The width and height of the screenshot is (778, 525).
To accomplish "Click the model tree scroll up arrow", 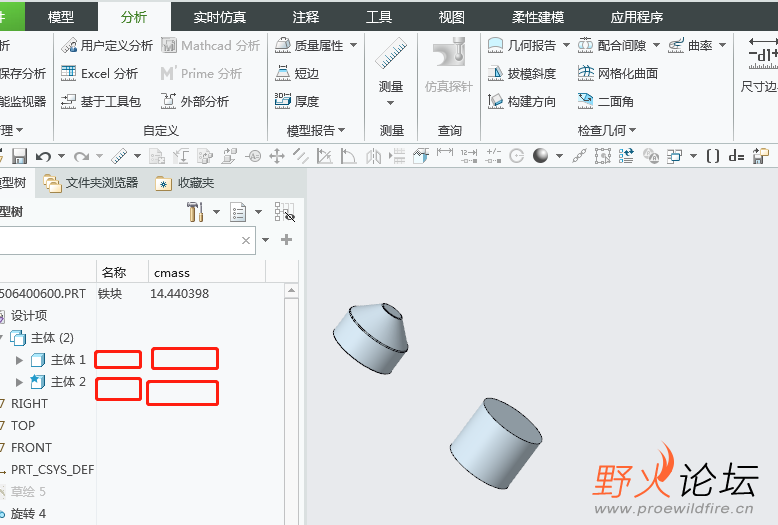I will tap(292, 291).
